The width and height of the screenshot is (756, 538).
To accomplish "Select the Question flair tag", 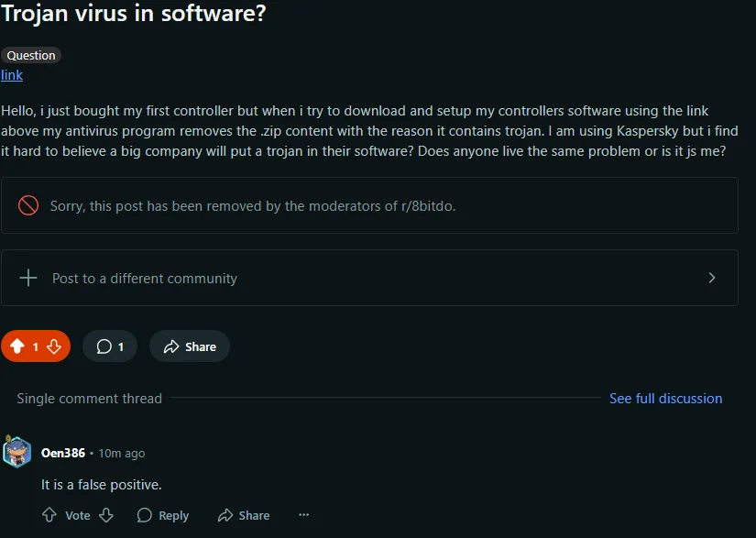I will [31, 55].
